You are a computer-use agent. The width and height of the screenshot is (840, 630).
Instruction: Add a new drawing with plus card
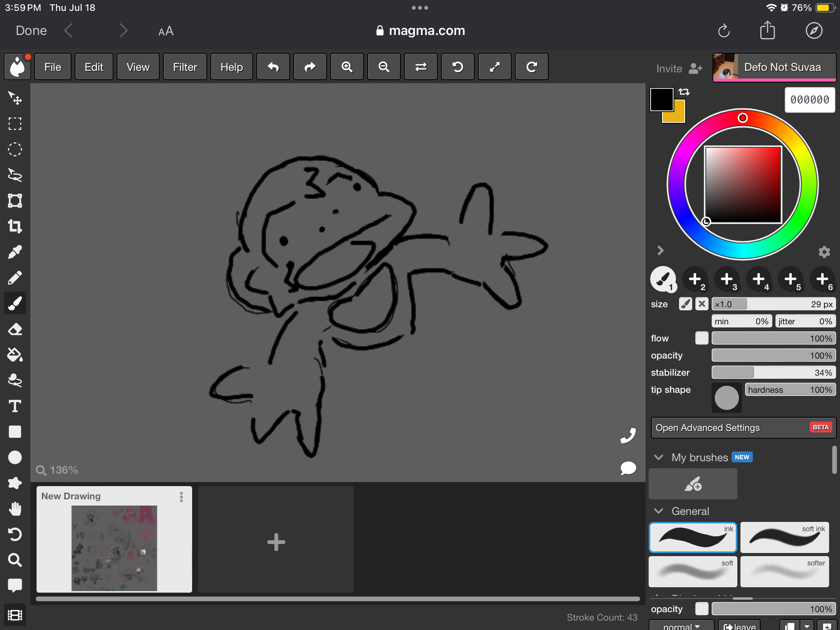(276, 540)
